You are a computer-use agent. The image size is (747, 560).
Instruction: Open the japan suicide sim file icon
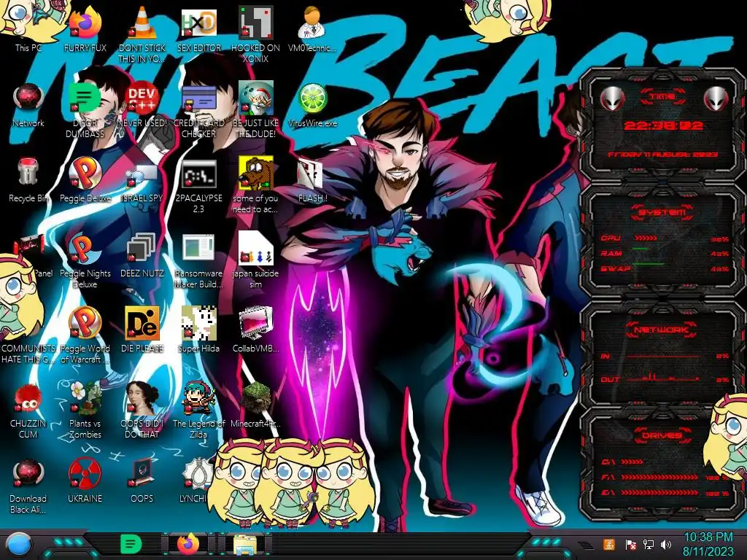(255, 261)
